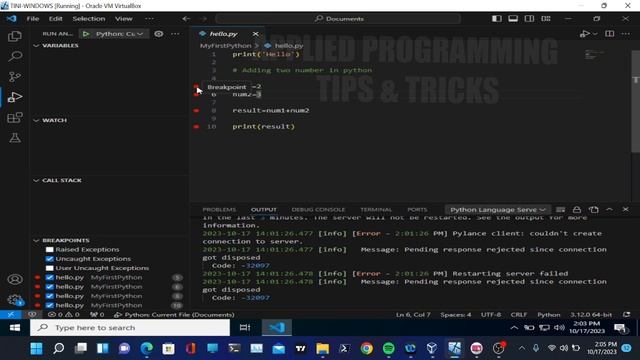Image resolution: width=640 pixels, height=360 pixels.
Task: Maximize the panel with the chevron-up icon
Action: (609, 209)
